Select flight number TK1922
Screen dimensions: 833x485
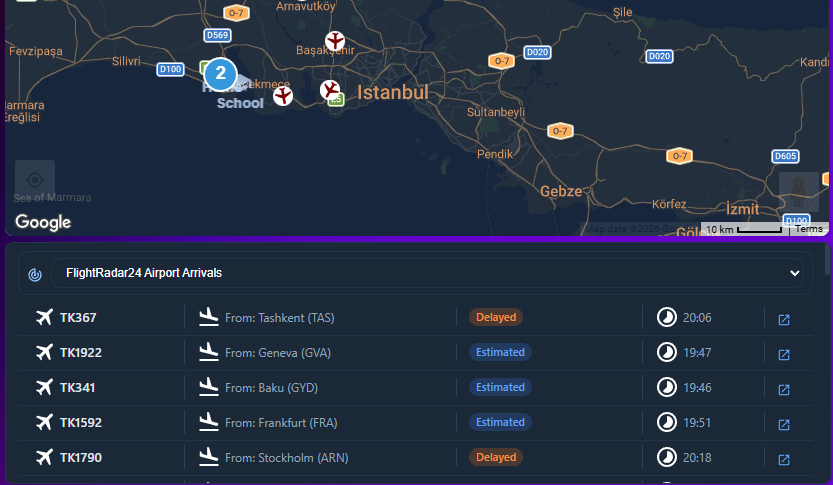(x=81, y=353)
